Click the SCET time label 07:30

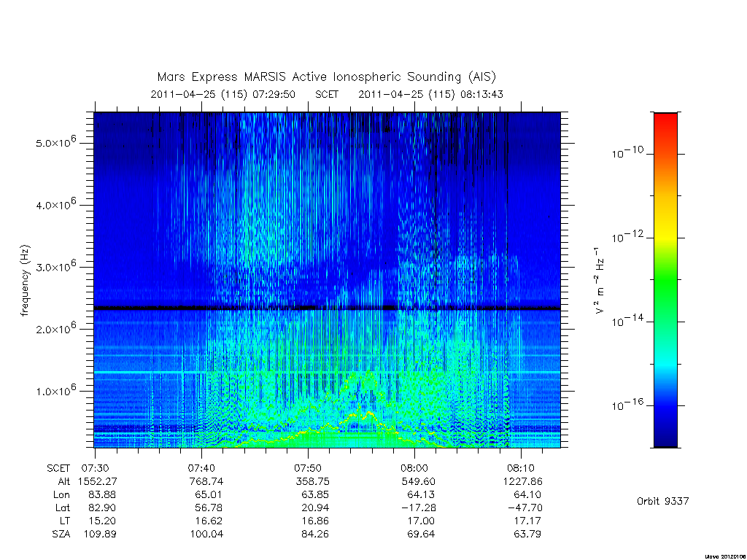[x=95, y=468]
